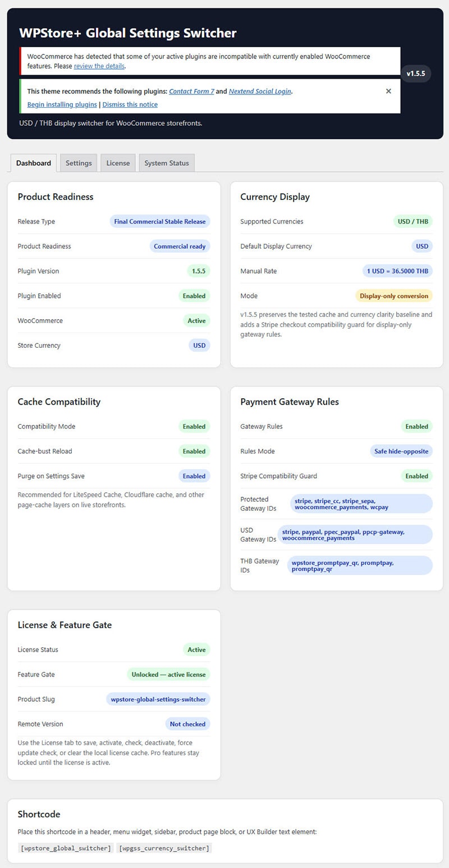Go to the System Status tab
Image resolution: width=449 pixels, height=868 pixels.
point(167,163)
